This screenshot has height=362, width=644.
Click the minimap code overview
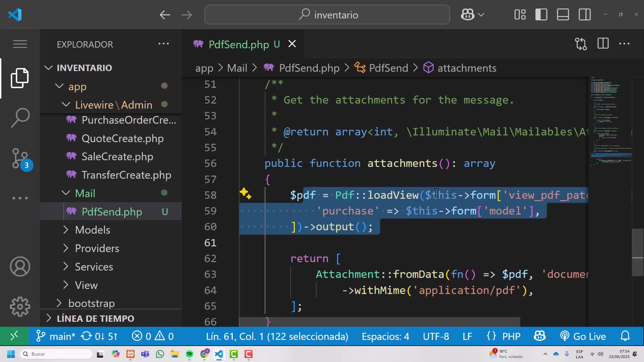coord(610,122)
